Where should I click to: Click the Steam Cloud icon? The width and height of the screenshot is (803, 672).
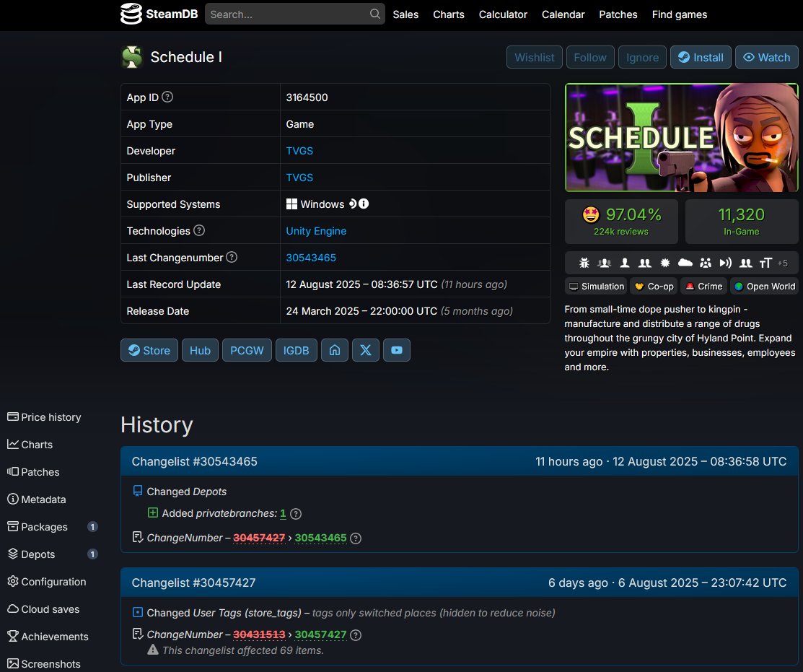coord(685,263)
